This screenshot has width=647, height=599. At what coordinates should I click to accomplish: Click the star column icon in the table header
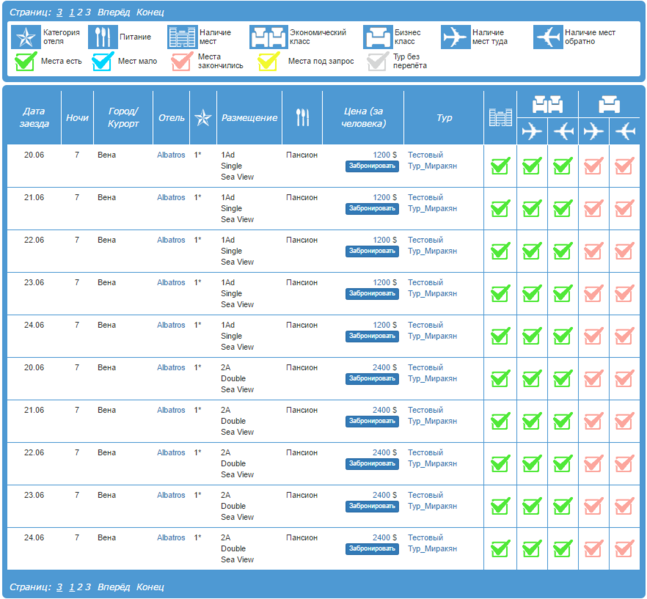[x=203, y=117]
